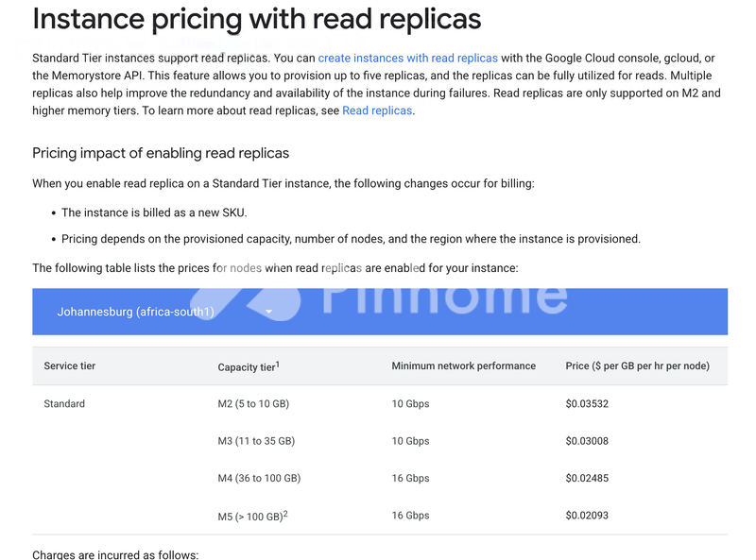Select the "M2 (5 to 10 GB)" capacity cell

tap(253, 403)
